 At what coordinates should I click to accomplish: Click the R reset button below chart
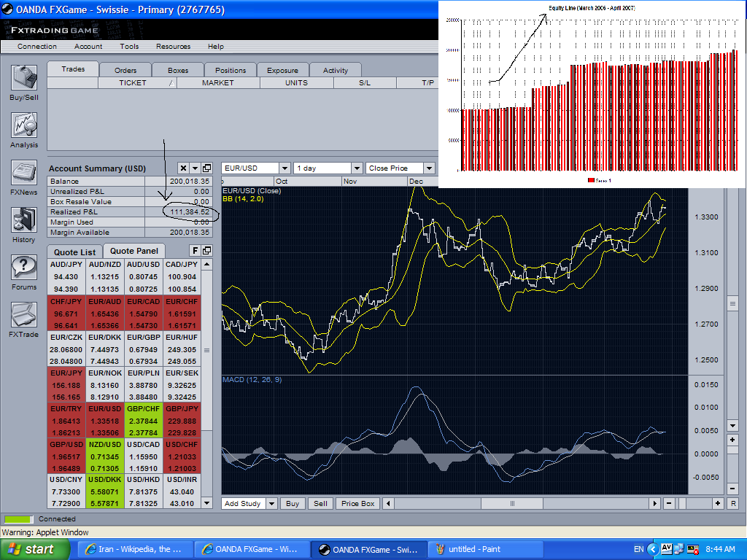[732, 503]
